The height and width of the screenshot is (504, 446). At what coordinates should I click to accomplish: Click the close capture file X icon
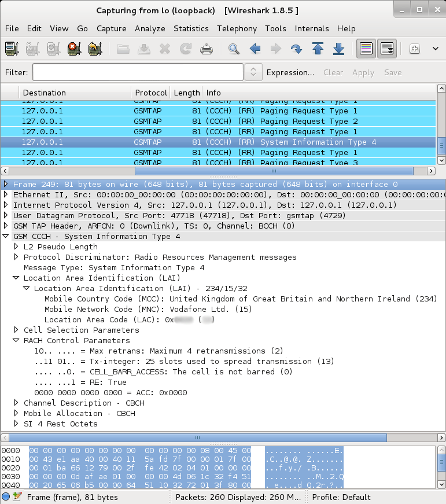(165, 49)
